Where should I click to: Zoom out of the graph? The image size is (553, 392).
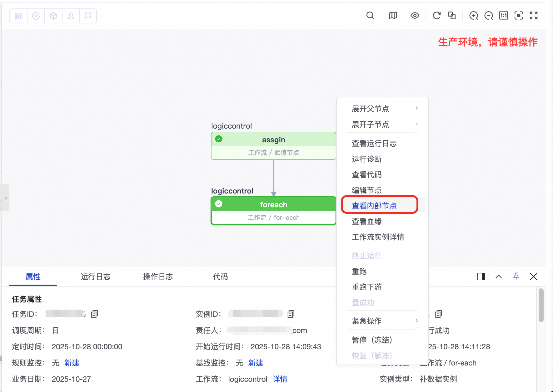pyautogui.click(x=489, y=15)
